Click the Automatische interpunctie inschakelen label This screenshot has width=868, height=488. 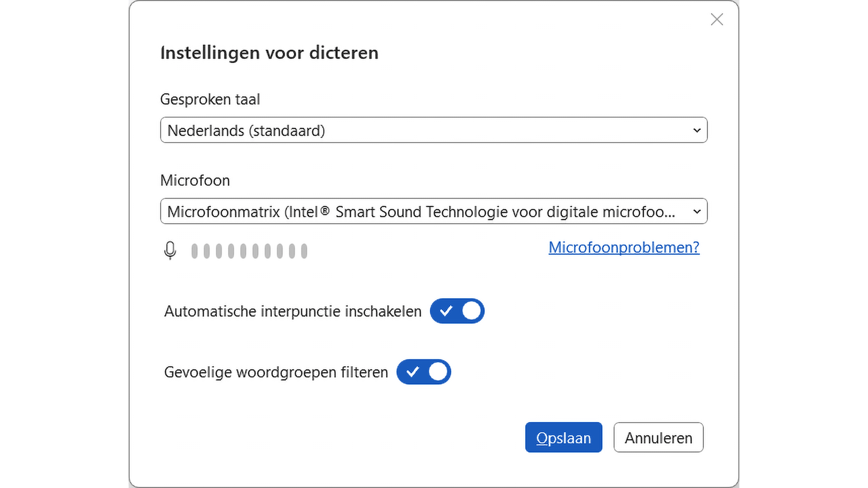pyautogui.click(x=293, y=311)
